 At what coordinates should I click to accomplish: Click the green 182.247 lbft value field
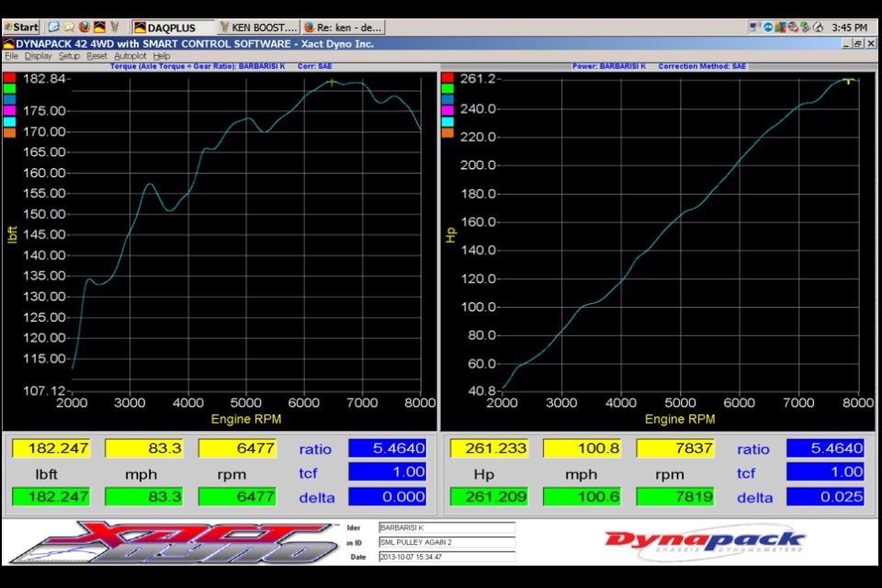pos(51,496)
